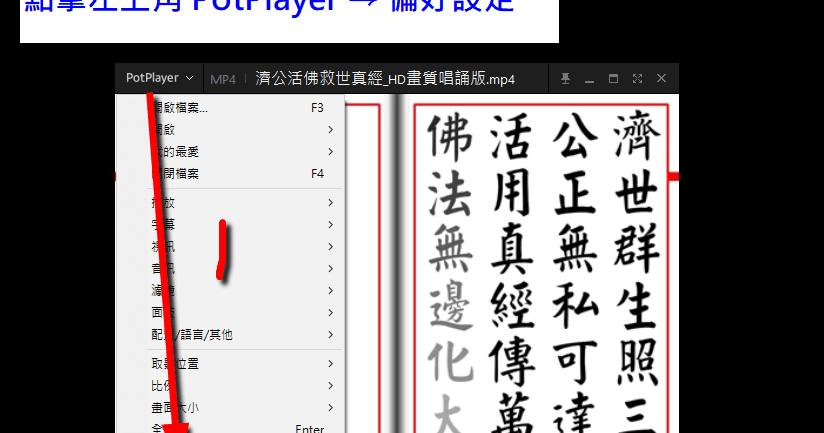Expand the arrow beside 視訊

(x=331, y=246)
